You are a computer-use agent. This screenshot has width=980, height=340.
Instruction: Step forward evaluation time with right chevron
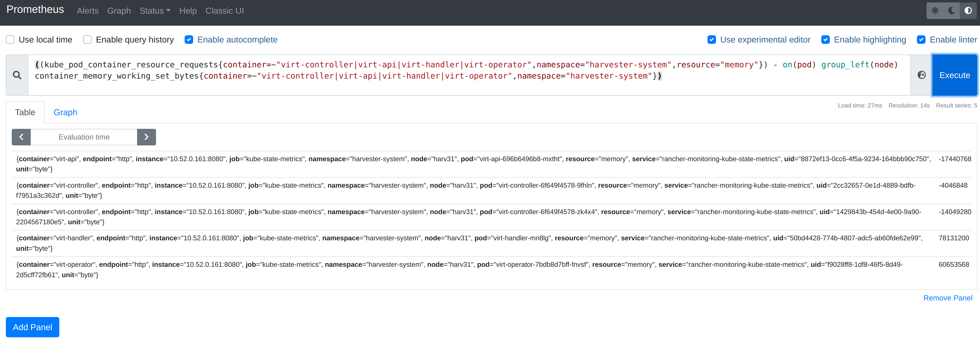146,137
